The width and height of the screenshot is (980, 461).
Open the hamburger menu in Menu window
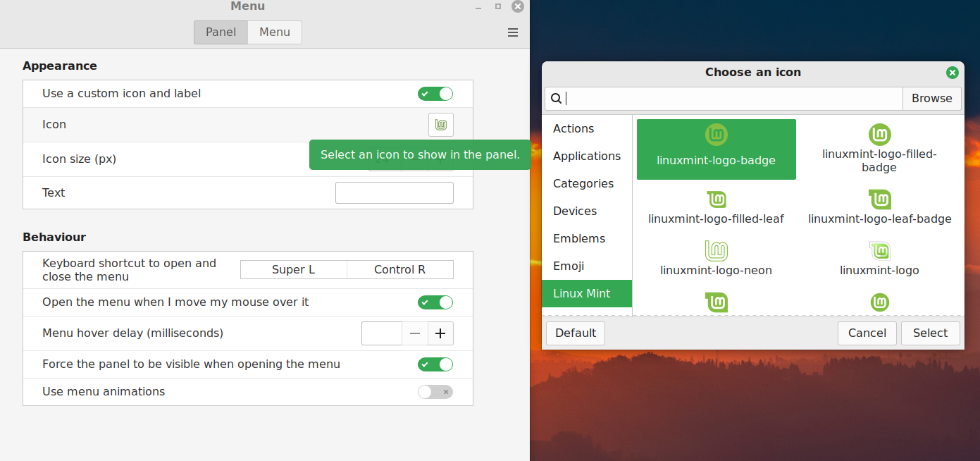(x=513, y=32)
